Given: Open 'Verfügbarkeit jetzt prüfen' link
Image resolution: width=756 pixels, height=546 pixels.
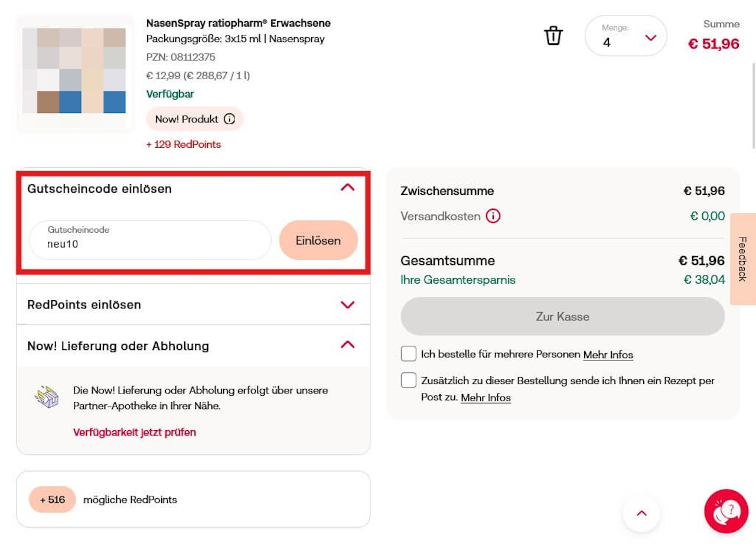Looking at the screenshot, I should [135, 433].
